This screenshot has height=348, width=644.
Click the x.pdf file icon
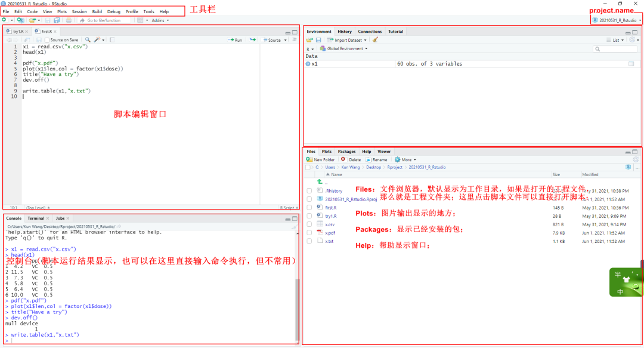320,232
